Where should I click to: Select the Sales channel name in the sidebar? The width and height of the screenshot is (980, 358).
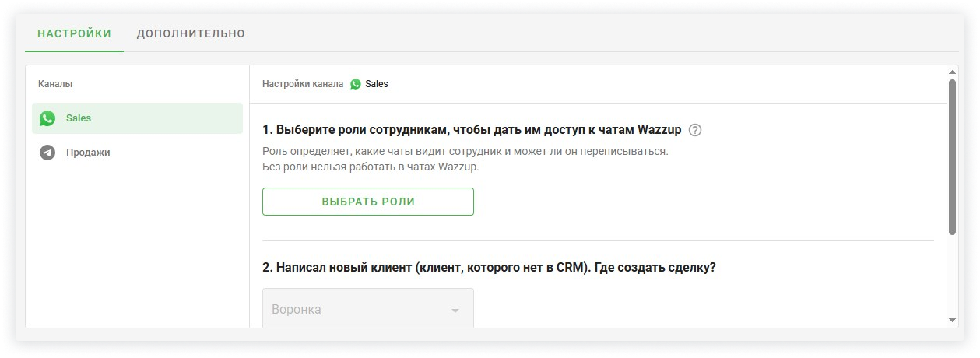pyautogui.click(x=79, y=118)
